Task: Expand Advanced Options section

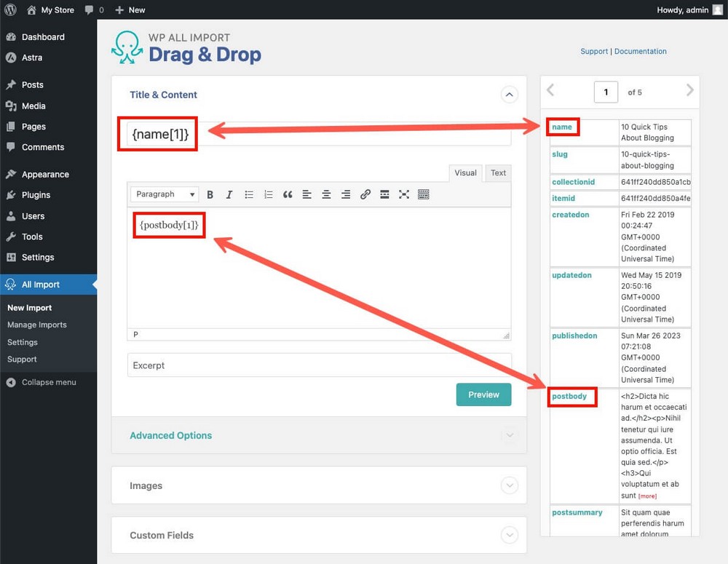Action: 510,435
